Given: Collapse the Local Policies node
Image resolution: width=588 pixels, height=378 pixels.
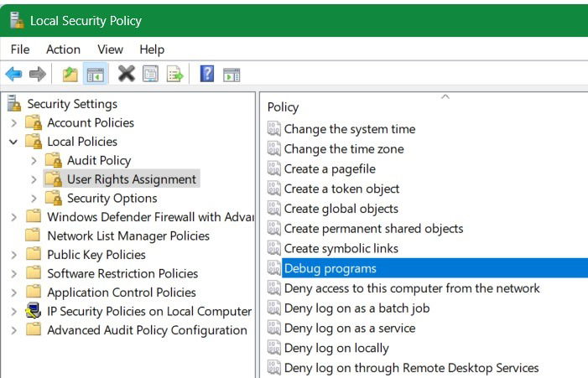Looking at the screenshot, I should pyautogui.click(x=13, y=142).
